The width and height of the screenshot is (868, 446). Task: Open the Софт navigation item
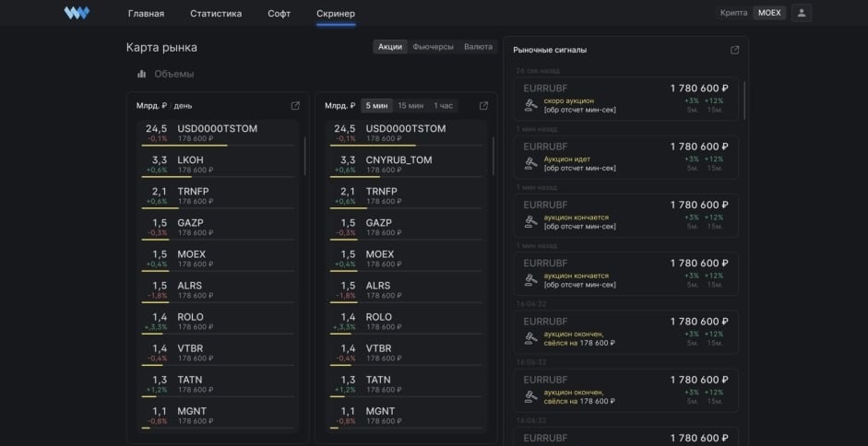(279, 14)
